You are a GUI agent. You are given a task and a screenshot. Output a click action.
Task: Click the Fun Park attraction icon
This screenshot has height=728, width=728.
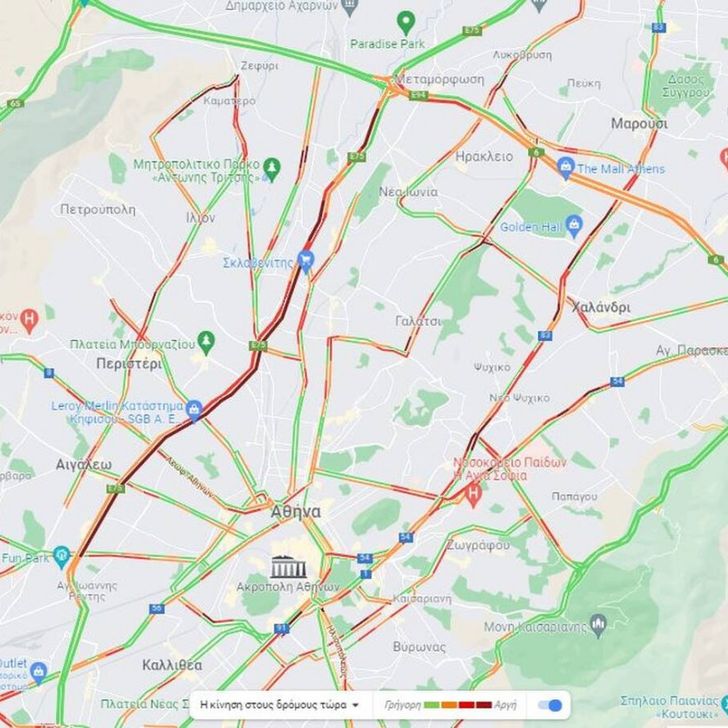coord(61,558)
